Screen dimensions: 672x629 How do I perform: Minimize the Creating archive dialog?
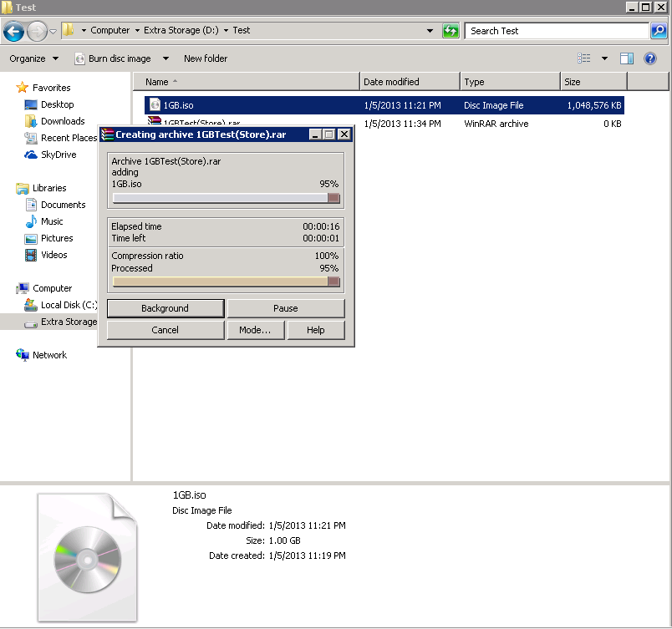315,134
